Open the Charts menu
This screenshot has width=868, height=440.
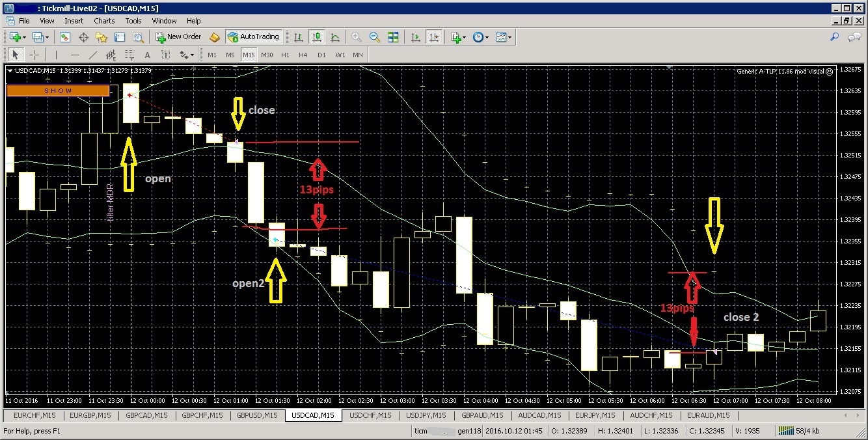click(x=104, y=21)
